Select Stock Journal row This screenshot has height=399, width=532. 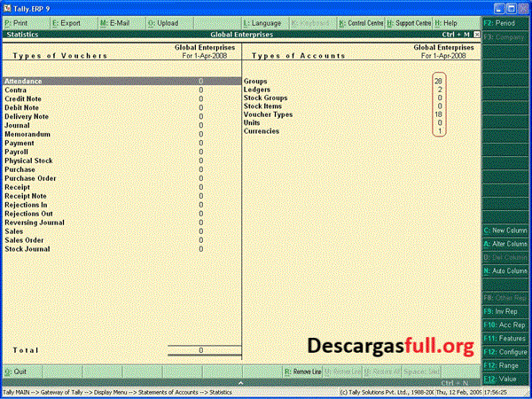coord(121,249)
